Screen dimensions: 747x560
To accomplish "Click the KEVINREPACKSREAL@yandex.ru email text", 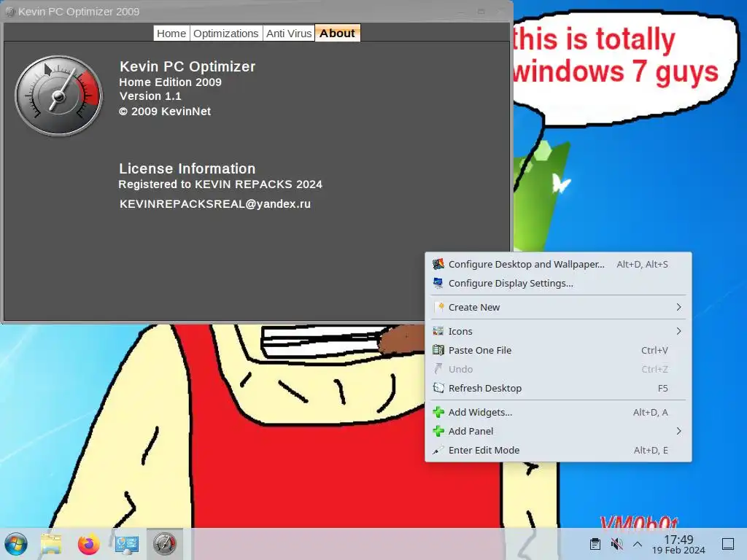I will (215, 204).
